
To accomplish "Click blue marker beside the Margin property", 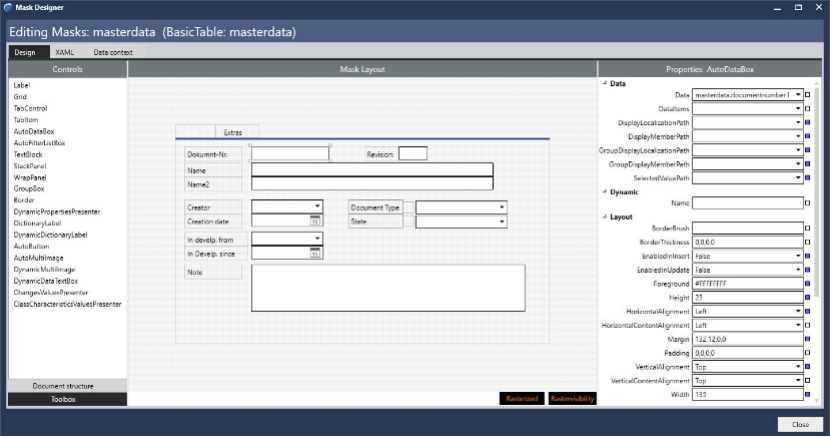I will coord(807,339).
